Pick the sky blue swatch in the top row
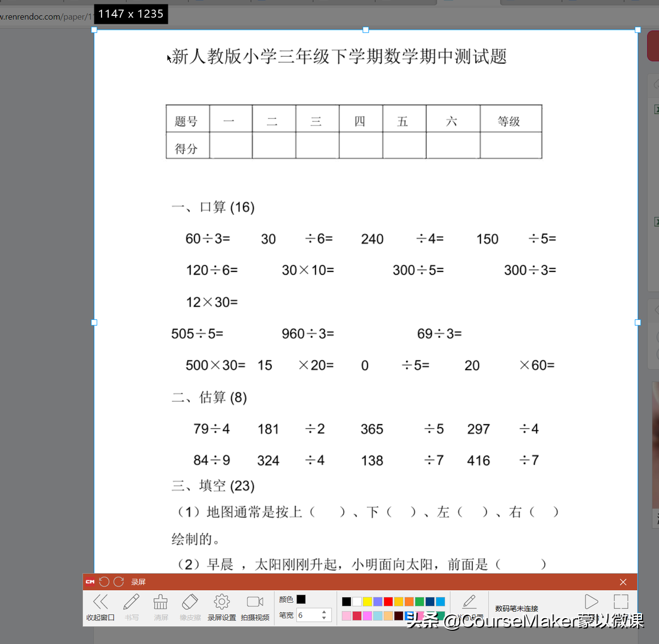 440,602
